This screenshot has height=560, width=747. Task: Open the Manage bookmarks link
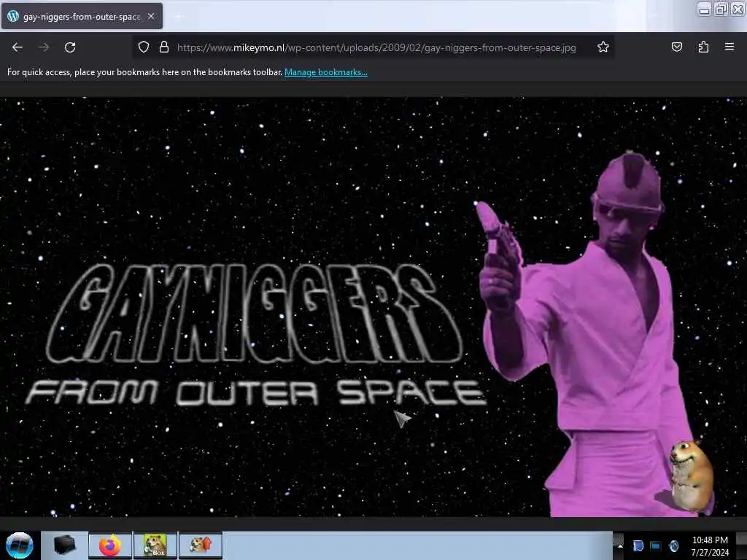[326, 72]
